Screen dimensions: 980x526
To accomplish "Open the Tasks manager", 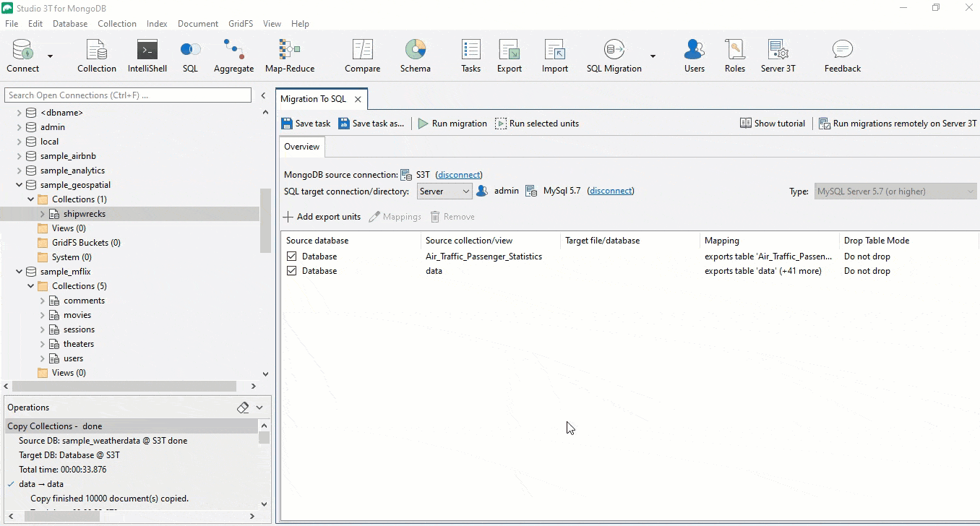I will [x=470, y=56].
